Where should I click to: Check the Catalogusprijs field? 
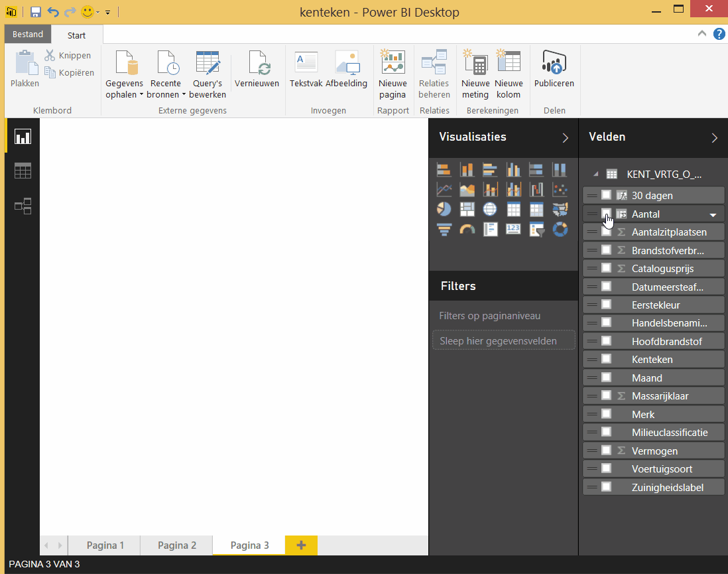pyautogui.click(x=606, y=268)
